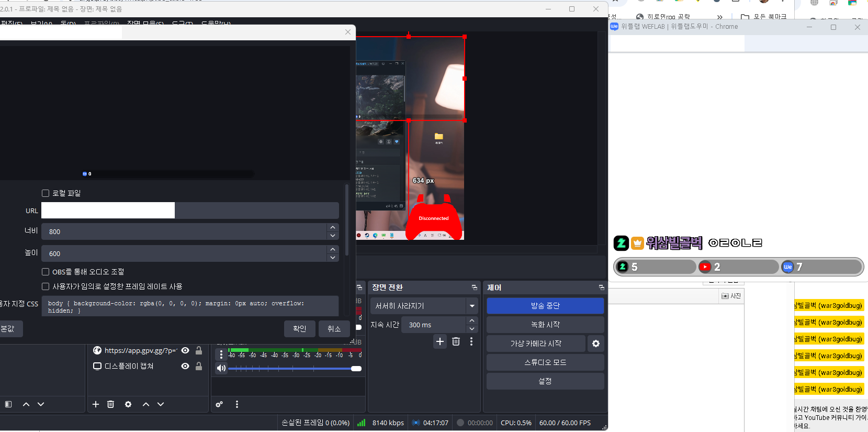
Task: Click the 확인 button in properties dialog
Action: click(300, 329)
